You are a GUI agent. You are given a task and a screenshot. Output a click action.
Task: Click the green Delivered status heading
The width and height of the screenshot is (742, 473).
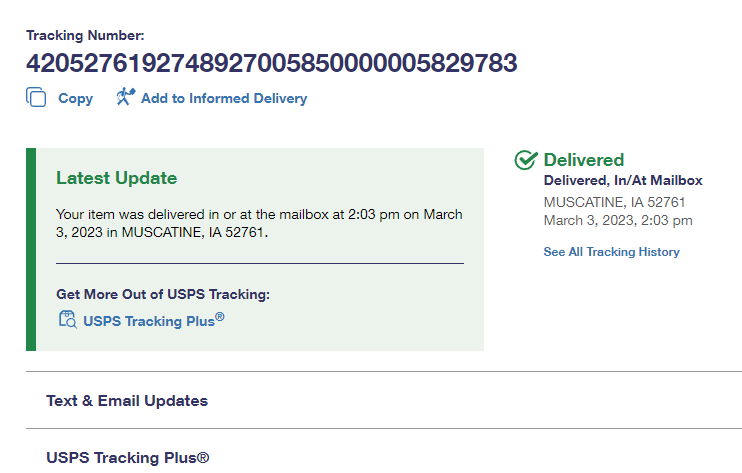point(583,160)
